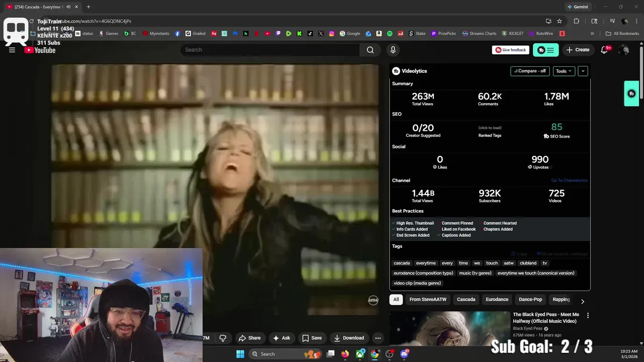Select the Dance-Pop filter chip

click(x=530, y=300)
